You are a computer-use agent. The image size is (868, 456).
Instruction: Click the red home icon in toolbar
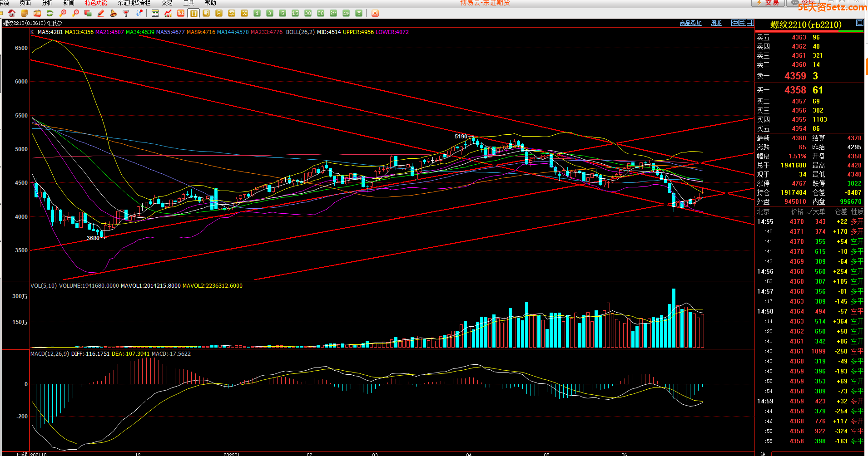pyautogui.click(x=12, y=13)
